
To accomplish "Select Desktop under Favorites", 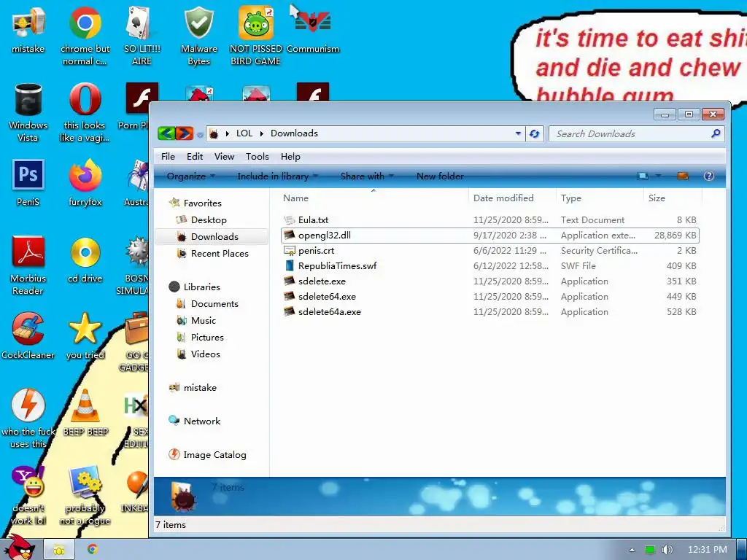I will point(209,220).
